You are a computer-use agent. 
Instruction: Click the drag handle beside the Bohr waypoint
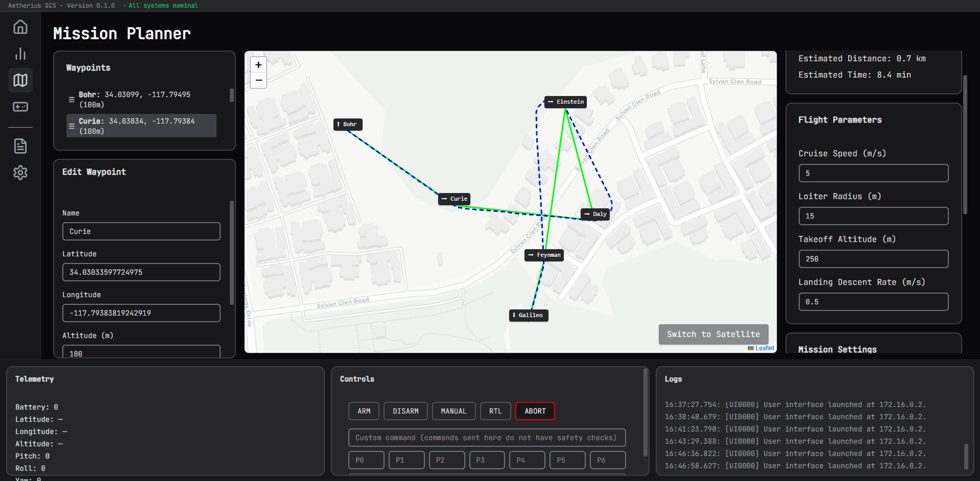[x=71, y=100]
